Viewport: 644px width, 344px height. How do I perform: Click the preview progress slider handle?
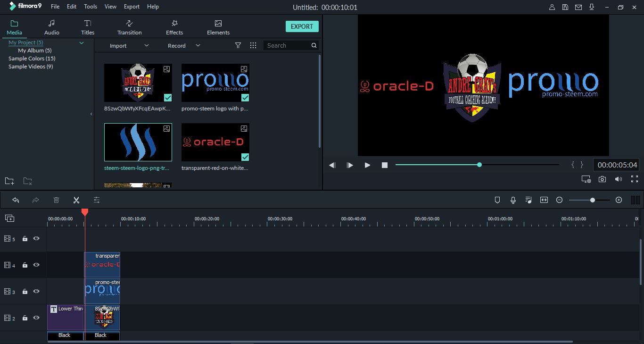[479, 165]
